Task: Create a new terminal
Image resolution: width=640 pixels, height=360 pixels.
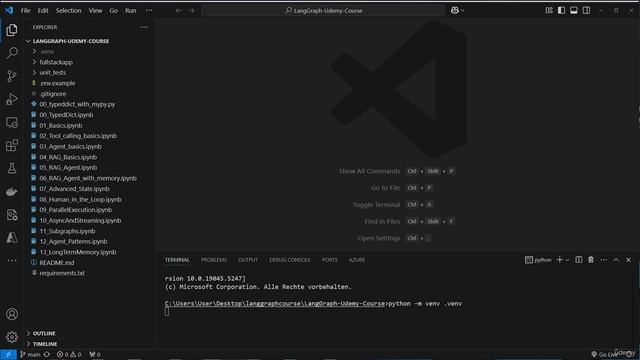Action: tap(560, 260)
